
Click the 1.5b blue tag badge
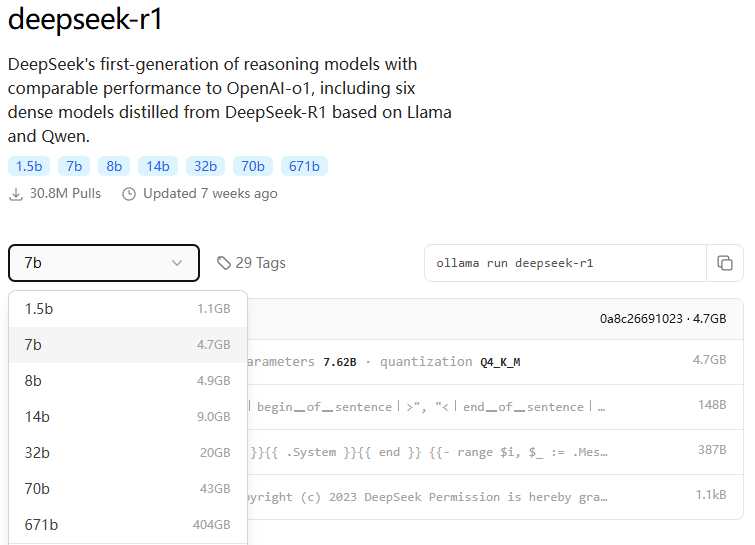tap(29, 166)
